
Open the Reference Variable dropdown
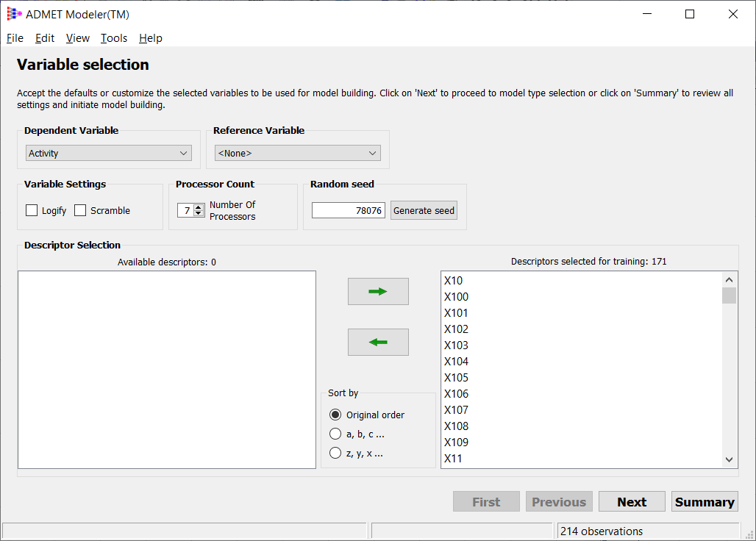tap(298, 153)
